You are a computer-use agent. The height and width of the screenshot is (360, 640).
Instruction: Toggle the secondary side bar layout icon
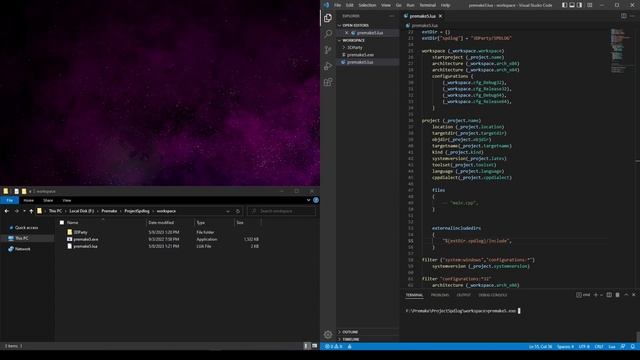[x=579, y=5]
